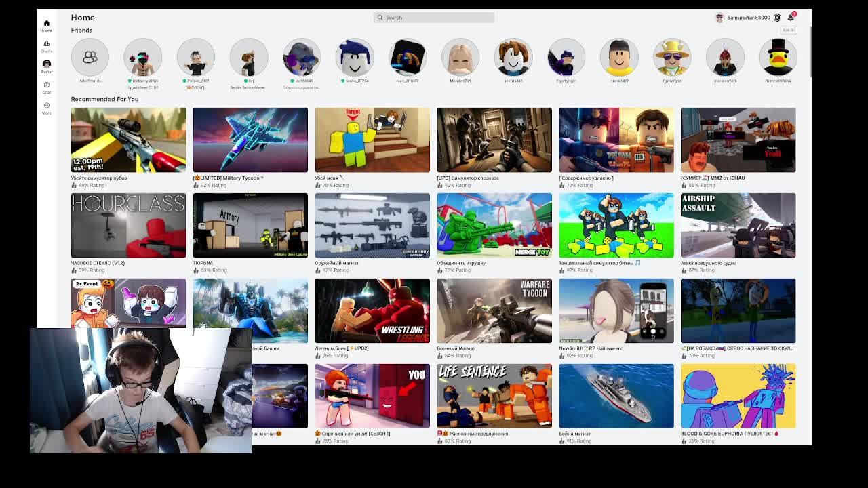This screenshot has width=868, height=488.
Task: Open the Airship Assault game thumbnail
Action: coord(738,225)
